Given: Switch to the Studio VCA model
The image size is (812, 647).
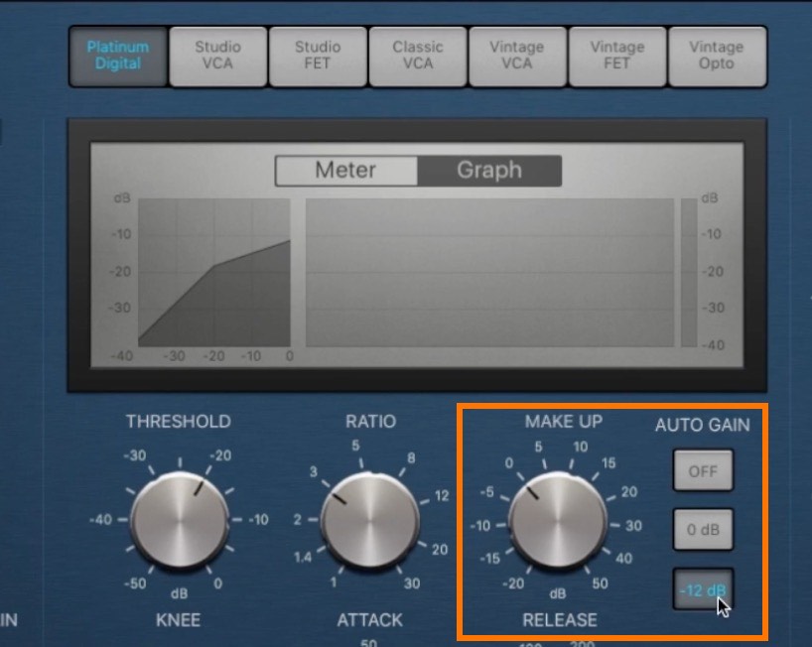Looking at the screenshot, I should pyautogui.click(x=217, y=56).
